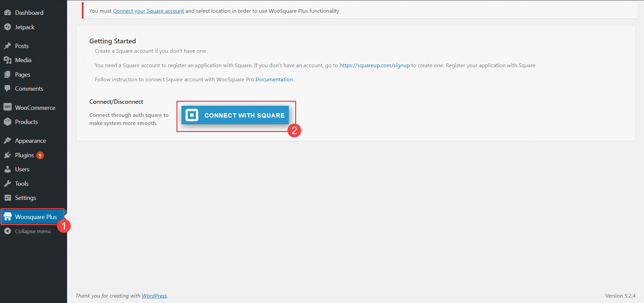Click the Appearance paintbrush icon
The width and height of the screenshot is (644, 303).
[8, 140]
